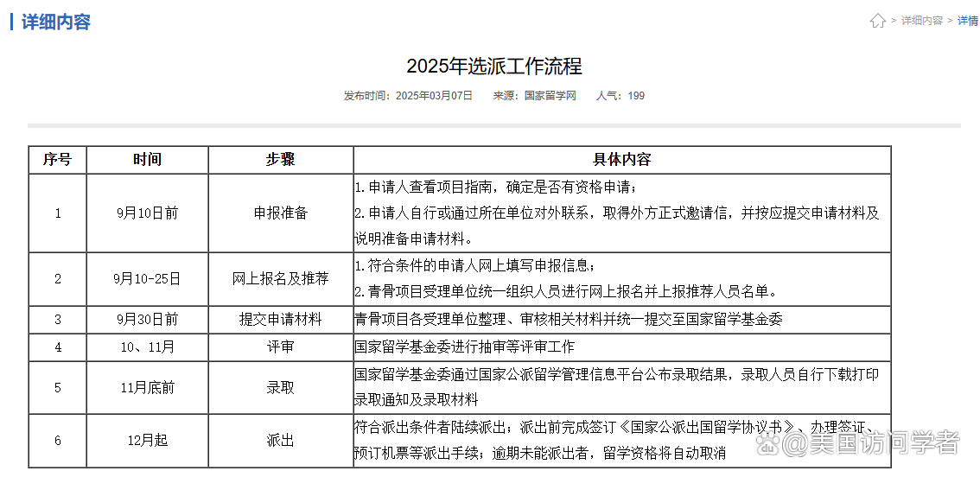980x477 pixels.
Task: Click text 国家留学基金委进行抽审等评审工作
Action: coord(464,347)
